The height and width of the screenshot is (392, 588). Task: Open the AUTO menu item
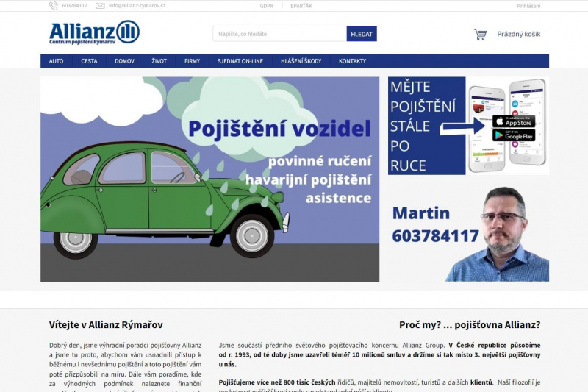point(57,61)
